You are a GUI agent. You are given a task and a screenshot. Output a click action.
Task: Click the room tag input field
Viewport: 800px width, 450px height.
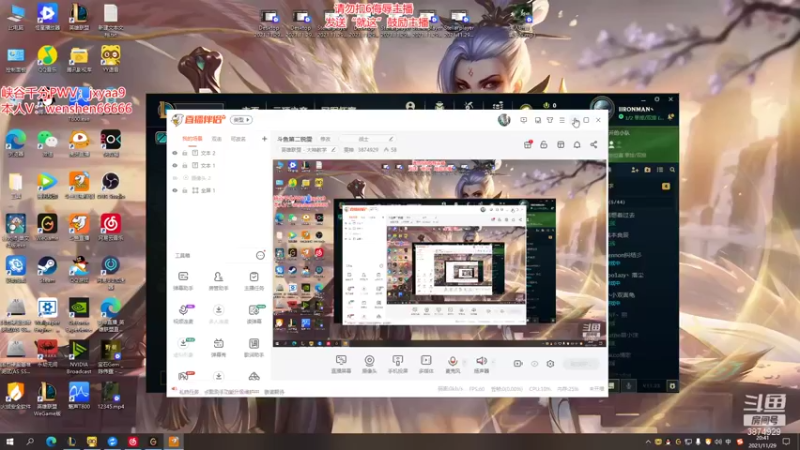[367, 139]
